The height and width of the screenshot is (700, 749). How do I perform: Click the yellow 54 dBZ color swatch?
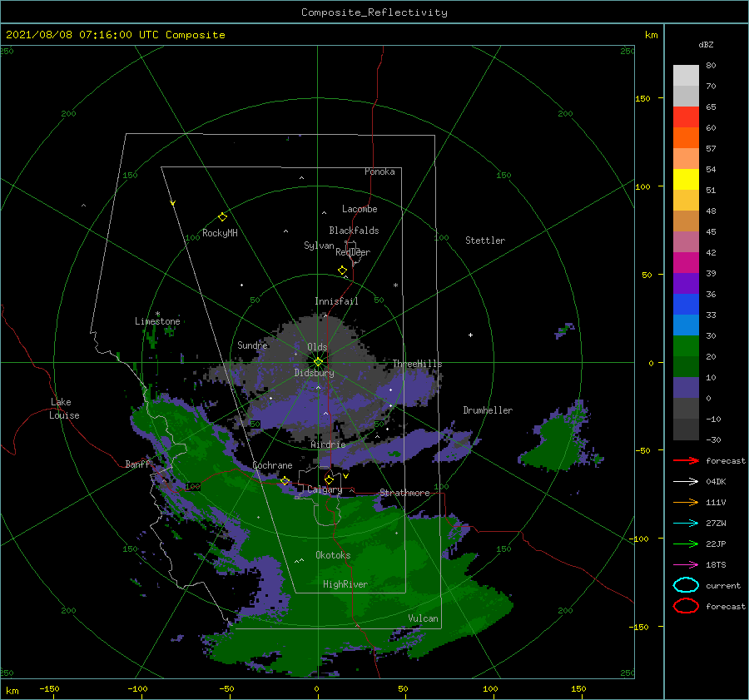(x=686, y=180)
